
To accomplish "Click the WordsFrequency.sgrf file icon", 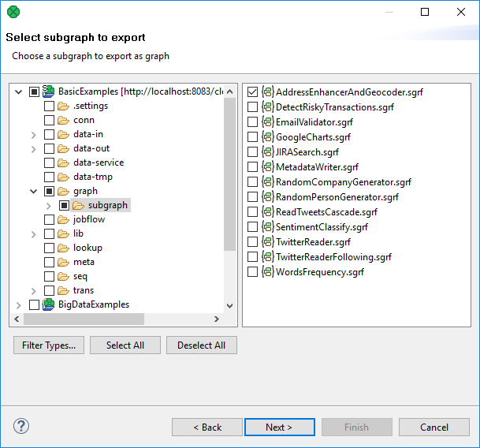I will click(267, 272).
